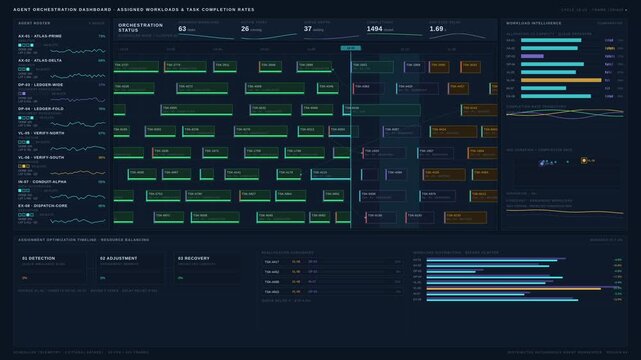Image resolution: width=641 pixels, height=360 pixels.
Task: Open the Atlas-Prime activity sparkline
Action: (78, 51)
